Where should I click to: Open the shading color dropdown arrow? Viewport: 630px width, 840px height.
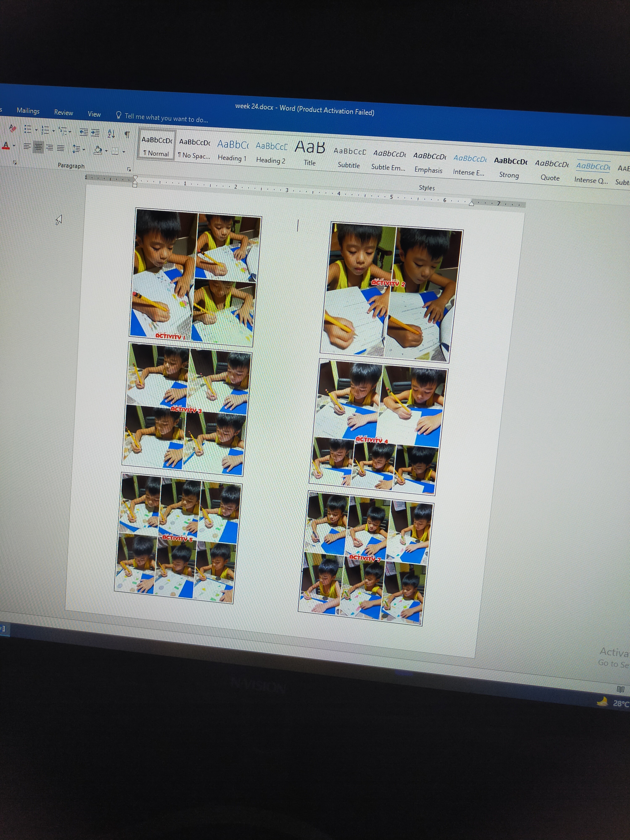coord(106,151)
